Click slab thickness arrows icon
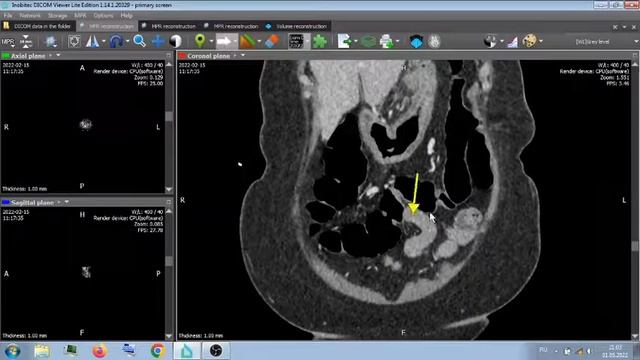 pos(26,41)
